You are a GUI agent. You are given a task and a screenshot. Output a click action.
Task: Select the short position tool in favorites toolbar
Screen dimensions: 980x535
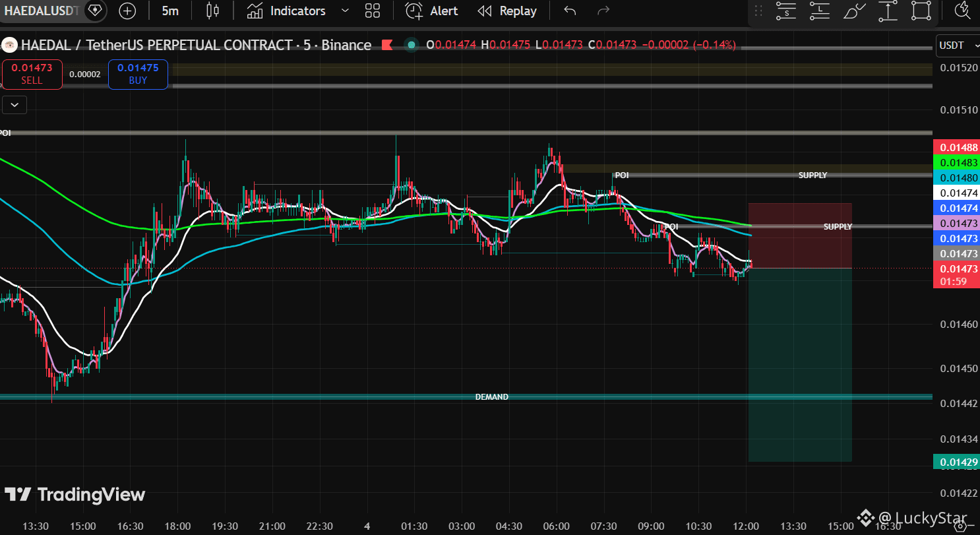point(786,11)
